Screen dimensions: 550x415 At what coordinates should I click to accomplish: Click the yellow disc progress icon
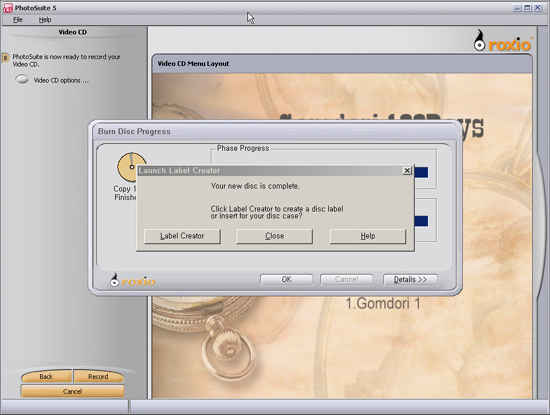pyautogui.click(x=131, y=167)
